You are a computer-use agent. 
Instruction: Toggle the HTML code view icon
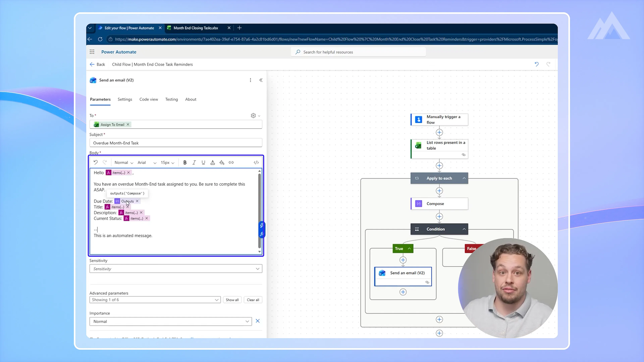(x=256, y=162)
